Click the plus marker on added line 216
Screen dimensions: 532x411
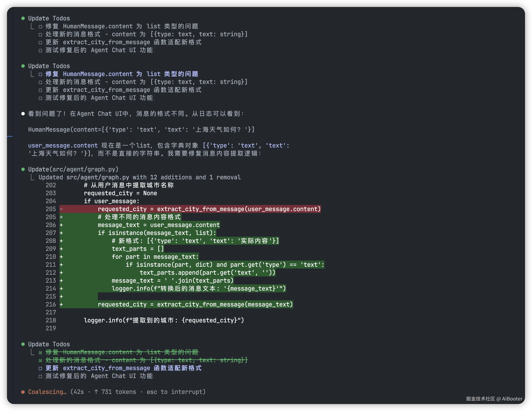point(61,305)
